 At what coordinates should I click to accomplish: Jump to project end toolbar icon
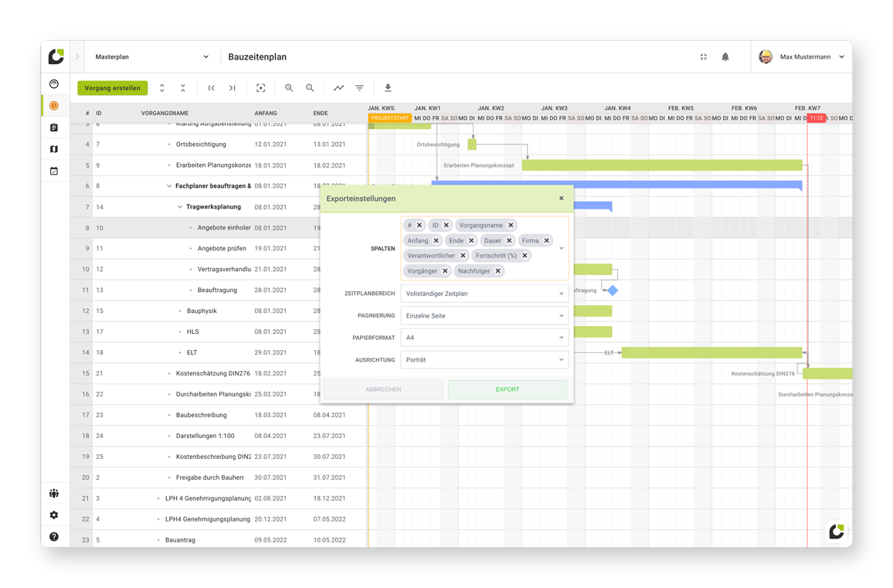point(233,88)
